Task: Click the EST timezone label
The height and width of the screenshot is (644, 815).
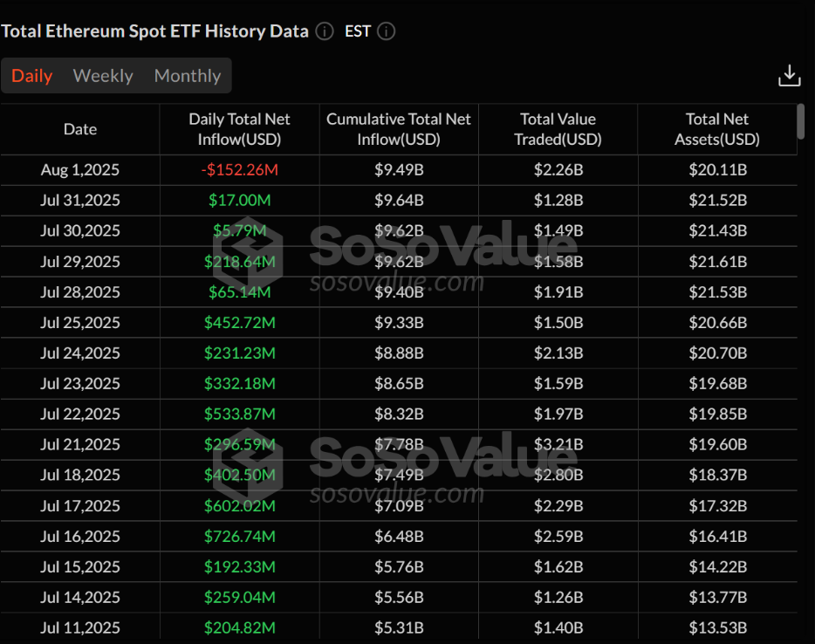Action: point(358,31)
